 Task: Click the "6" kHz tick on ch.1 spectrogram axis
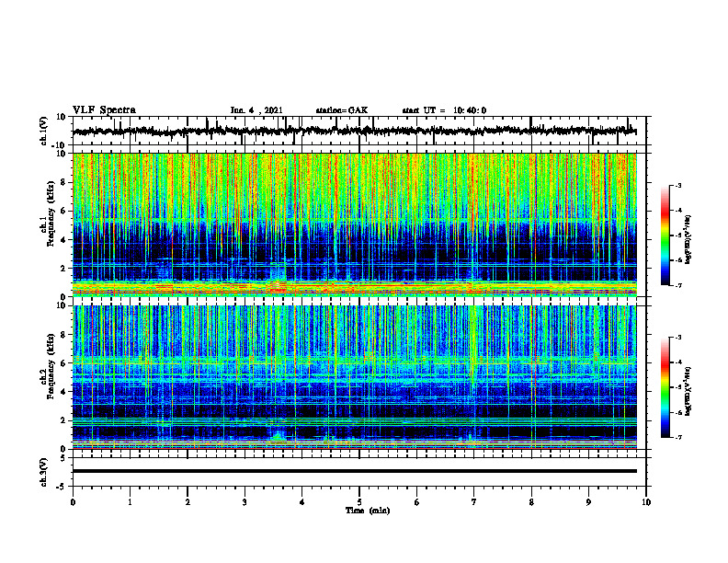click(x=63, y=212)
